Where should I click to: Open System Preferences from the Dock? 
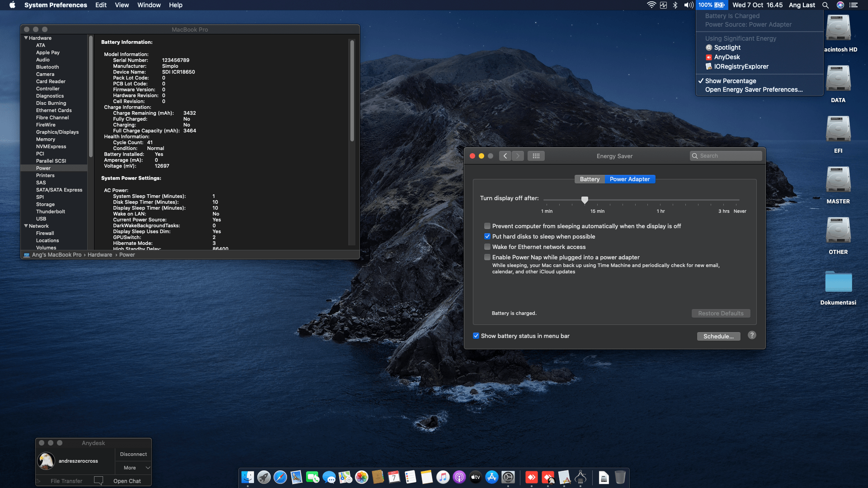coord(508,477)
